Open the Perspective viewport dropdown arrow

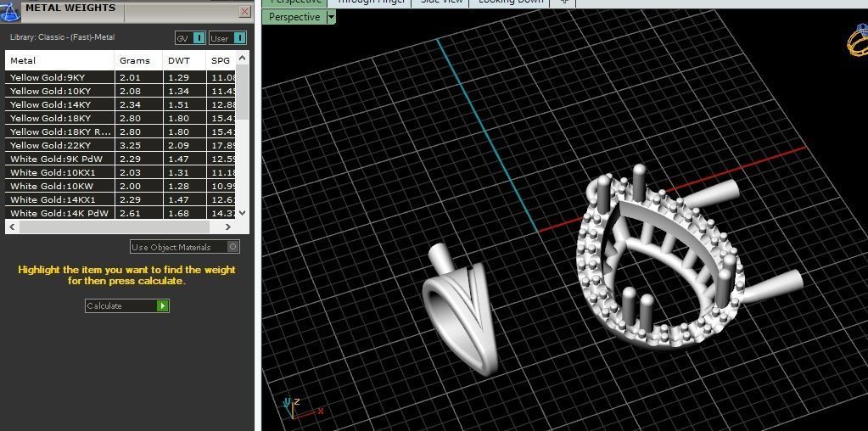pyautogui.click(x=331, y=17)
